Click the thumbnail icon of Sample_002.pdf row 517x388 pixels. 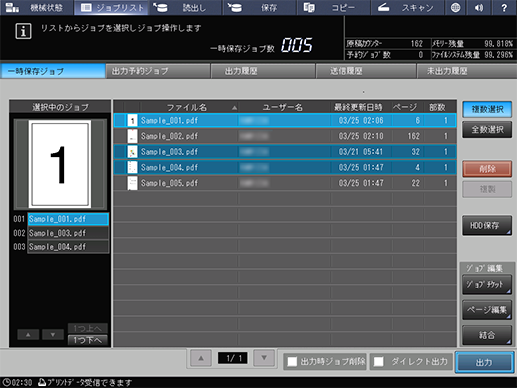tap(132, 136)
